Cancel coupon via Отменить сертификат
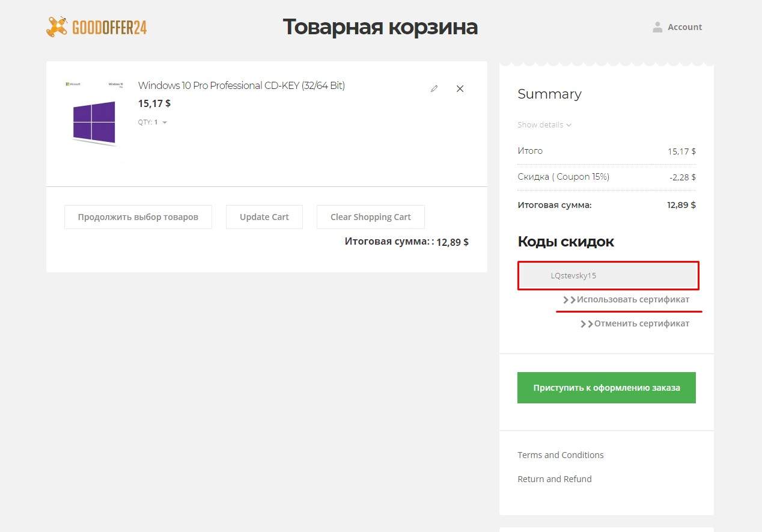This screenshot has width=762, height=532. point(641,323)
